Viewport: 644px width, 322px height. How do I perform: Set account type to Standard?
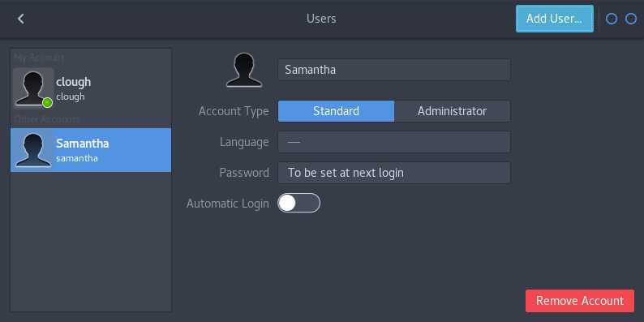[336, 111]
